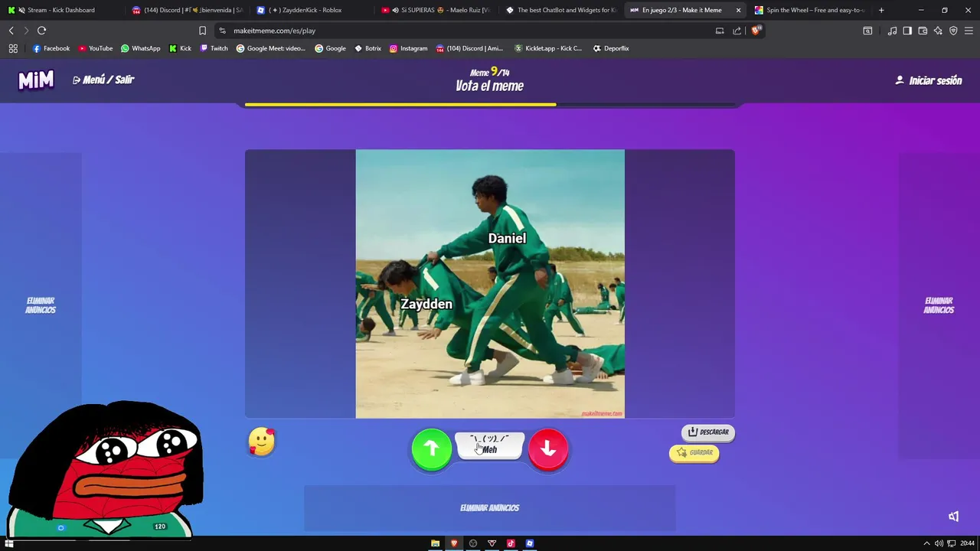Screen dimensions: 980x551
Task: Open Botrix bookmark
Action: click(367, 48)
